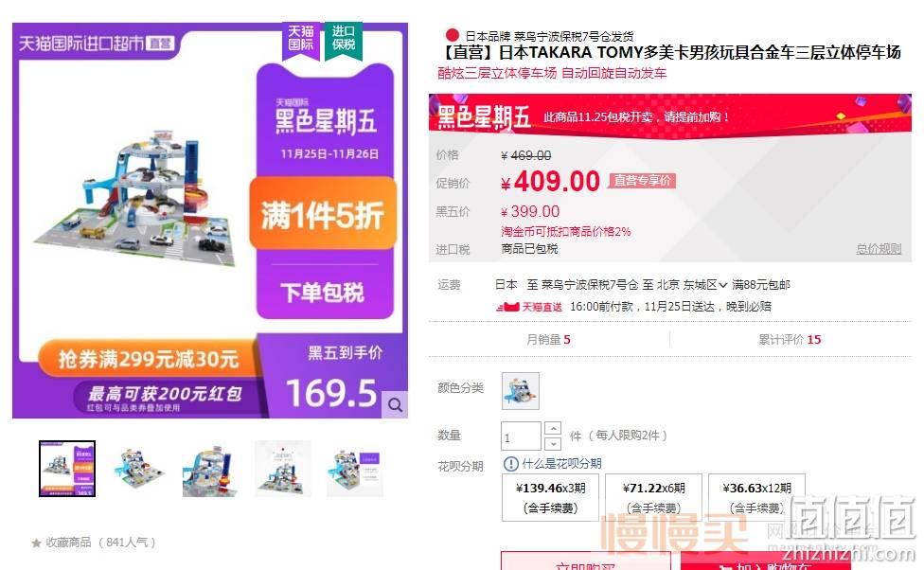Click the magnifier zoom icon on product image
Viewport: 924px width, 570px height.
point(395,404)
